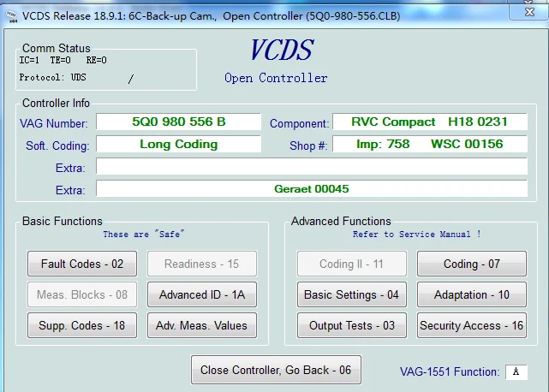Image resolution: width=549 pixels, height=392 pixels.
Task: Click the 'Refer to Service Manual !' note
Action: point(416,235)
